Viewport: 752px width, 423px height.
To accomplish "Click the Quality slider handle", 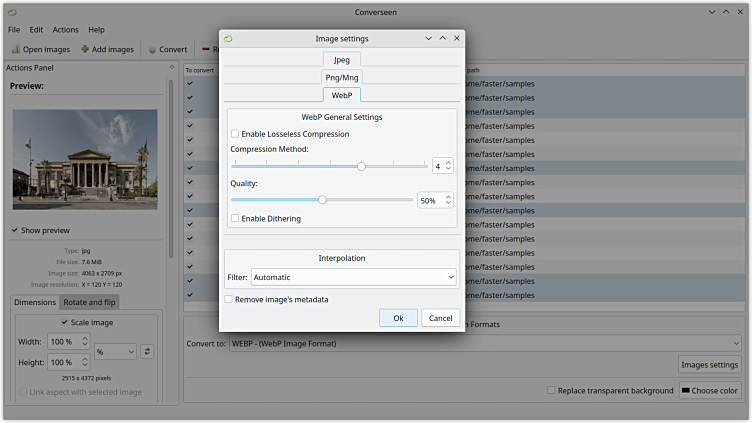I will click(x=322, y=200).
